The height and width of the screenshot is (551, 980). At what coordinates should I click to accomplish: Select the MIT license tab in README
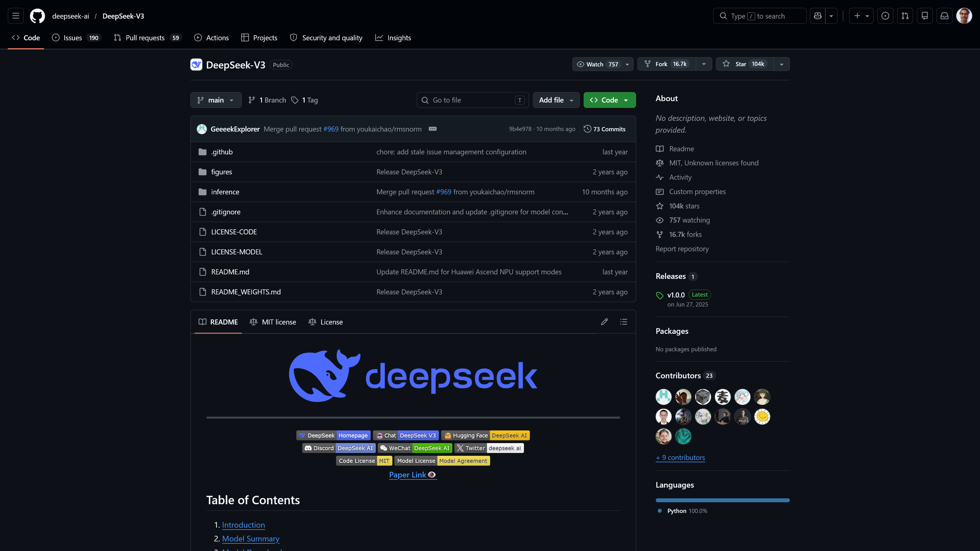click(273, 322)
